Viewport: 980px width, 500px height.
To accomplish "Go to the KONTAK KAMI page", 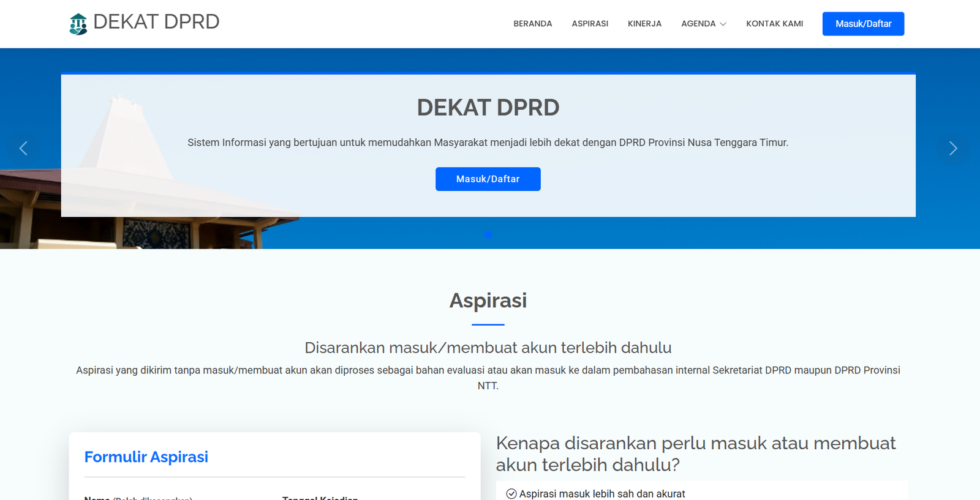I will [774, 24].
